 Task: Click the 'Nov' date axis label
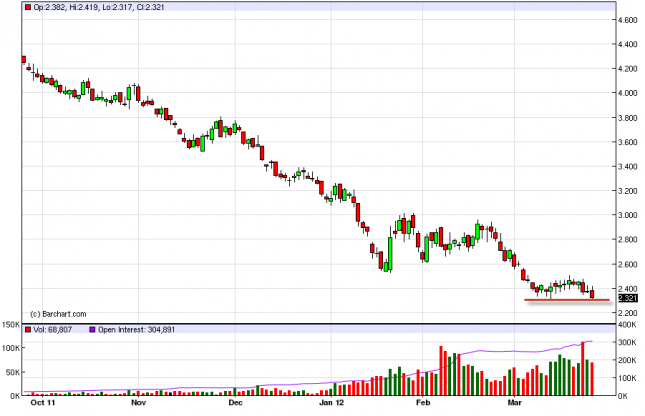coord(139,402)
